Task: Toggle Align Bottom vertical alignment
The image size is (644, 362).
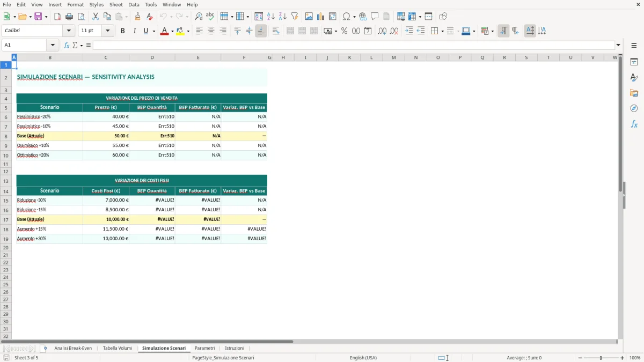Action: (261, 31)
